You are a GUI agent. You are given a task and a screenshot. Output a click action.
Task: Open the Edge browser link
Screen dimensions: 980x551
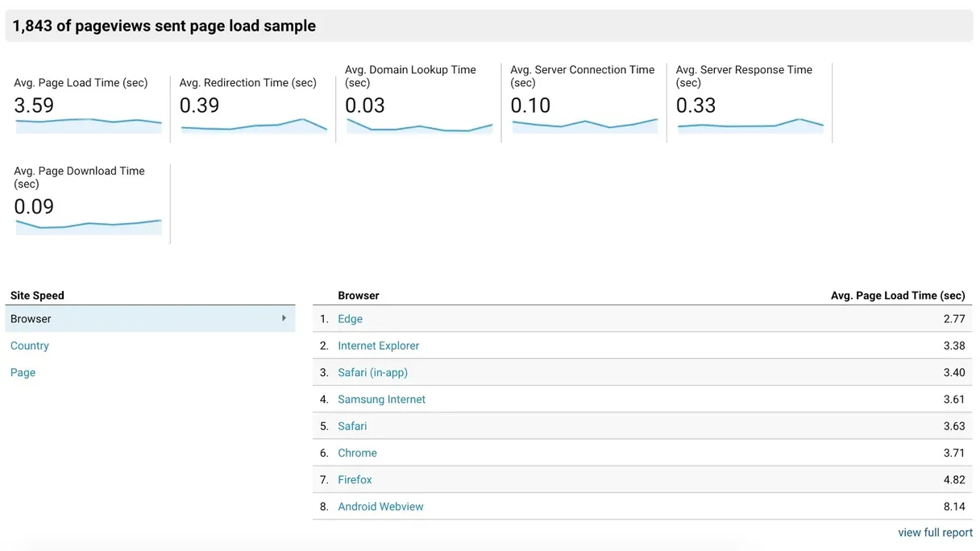point(350,319)
